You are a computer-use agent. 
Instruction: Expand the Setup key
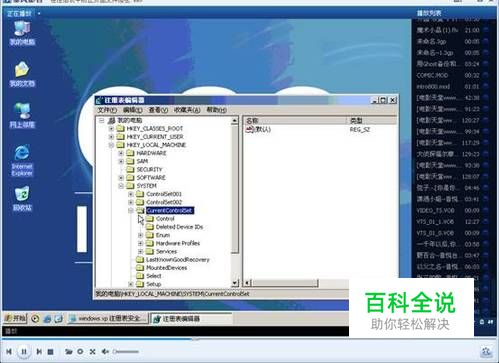click(131, 284)
